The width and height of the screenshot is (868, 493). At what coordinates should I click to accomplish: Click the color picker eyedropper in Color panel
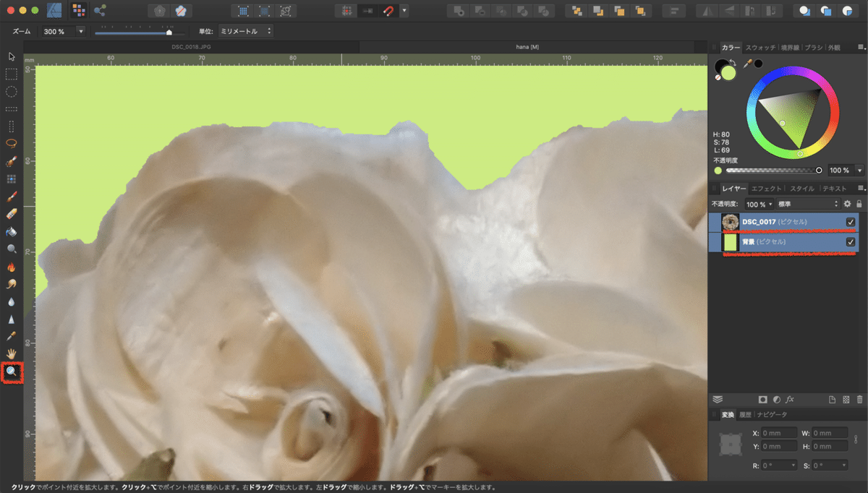point(748,64)
